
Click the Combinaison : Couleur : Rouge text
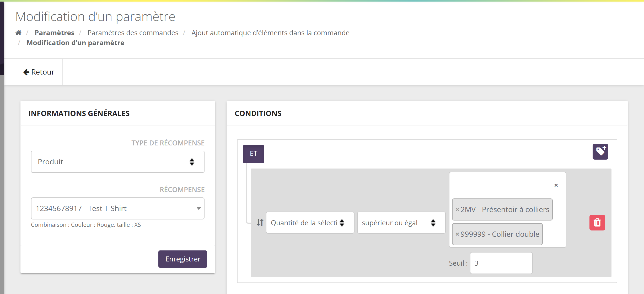(x=86, y=225)
